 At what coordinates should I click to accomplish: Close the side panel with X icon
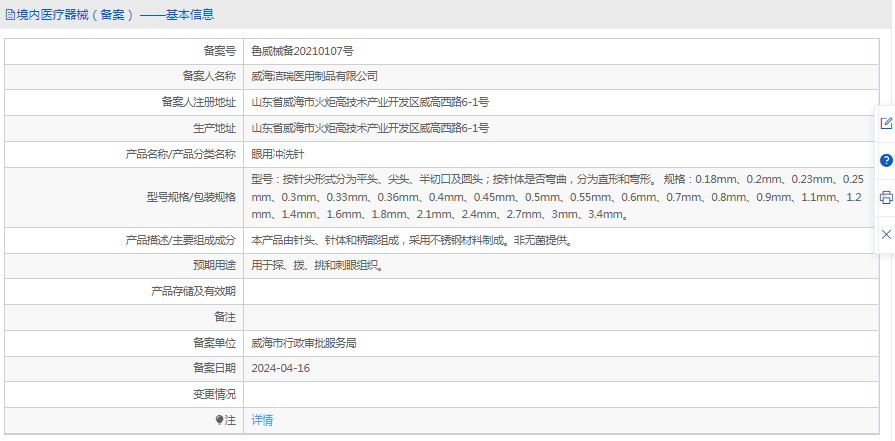886,234
